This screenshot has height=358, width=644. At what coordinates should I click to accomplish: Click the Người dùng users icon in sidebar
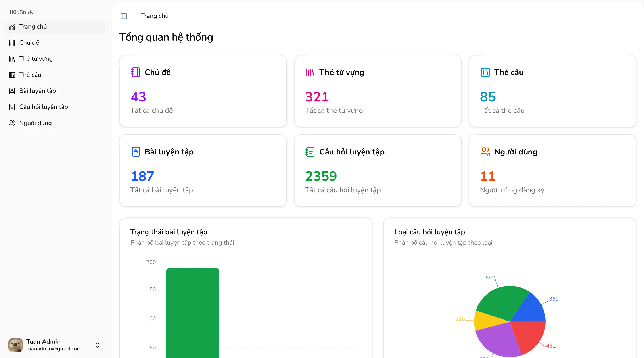tap(12, 123)
